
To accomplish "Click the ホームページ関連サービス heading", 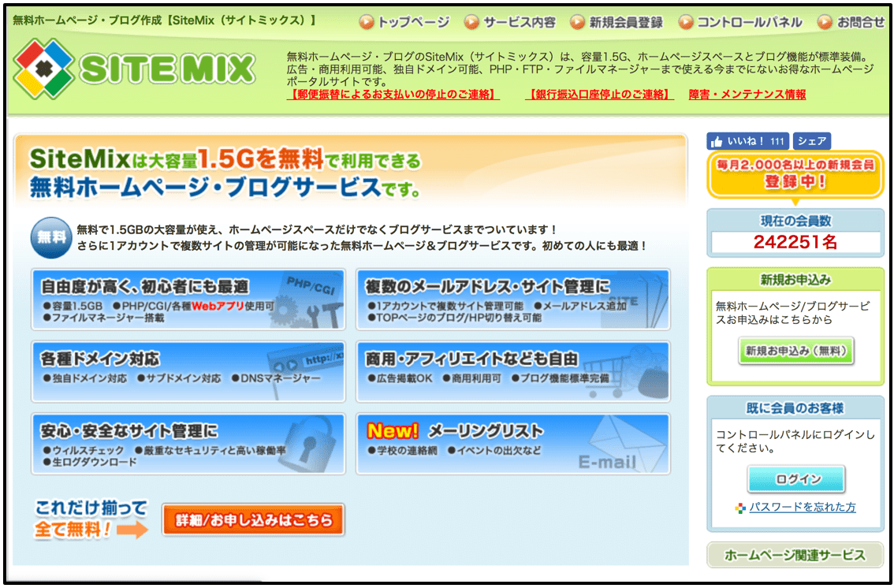I will pyautogui.click(x=795, y=555).
